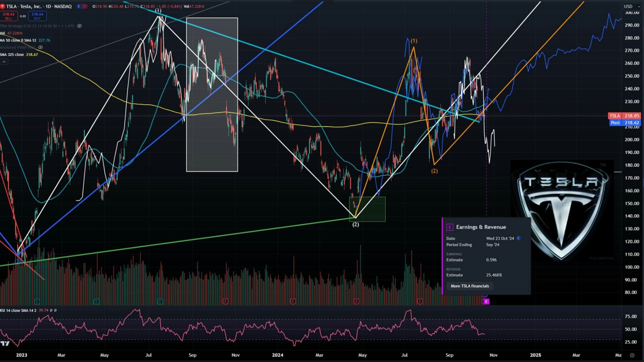Image resolution: width=644 pixels, height=362 pixels.
Task: Select the translucent gray rectangle drawing near Sep 2023
Action: point(212,95)
